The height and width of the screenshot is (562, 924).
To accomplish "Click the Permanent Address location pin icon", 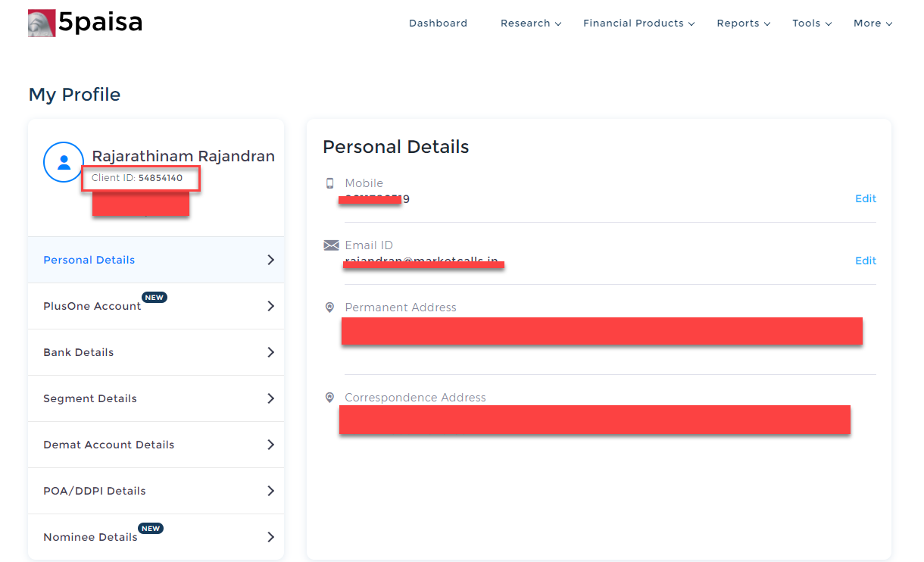I will [329, 308].
